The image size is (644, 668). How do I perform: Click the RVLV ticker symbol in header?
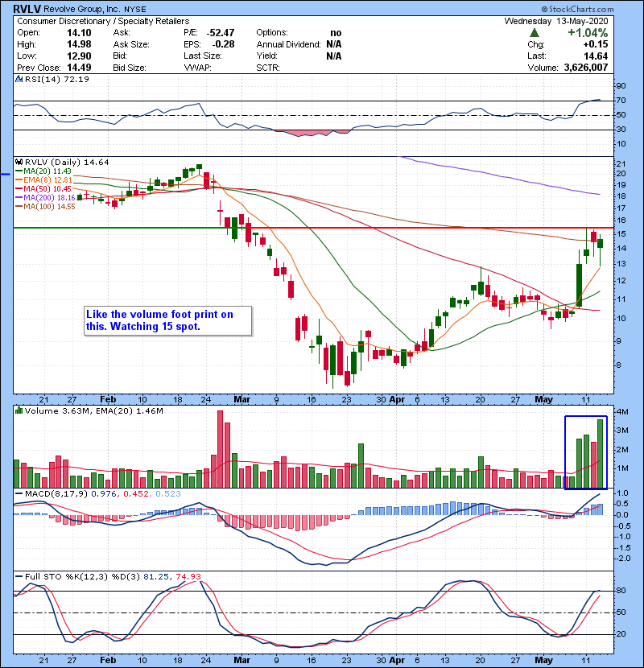[27, 9]
